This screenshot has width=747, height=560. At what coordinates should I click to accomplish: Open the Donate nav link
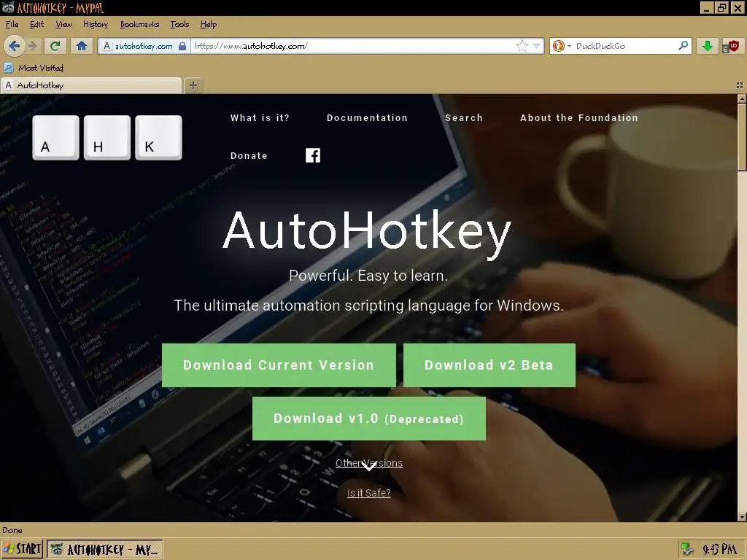pos(249,156)
